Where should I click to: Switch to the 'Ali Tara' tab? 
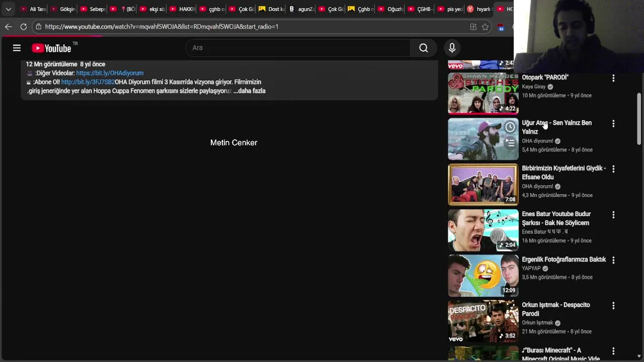pos(33,9)
